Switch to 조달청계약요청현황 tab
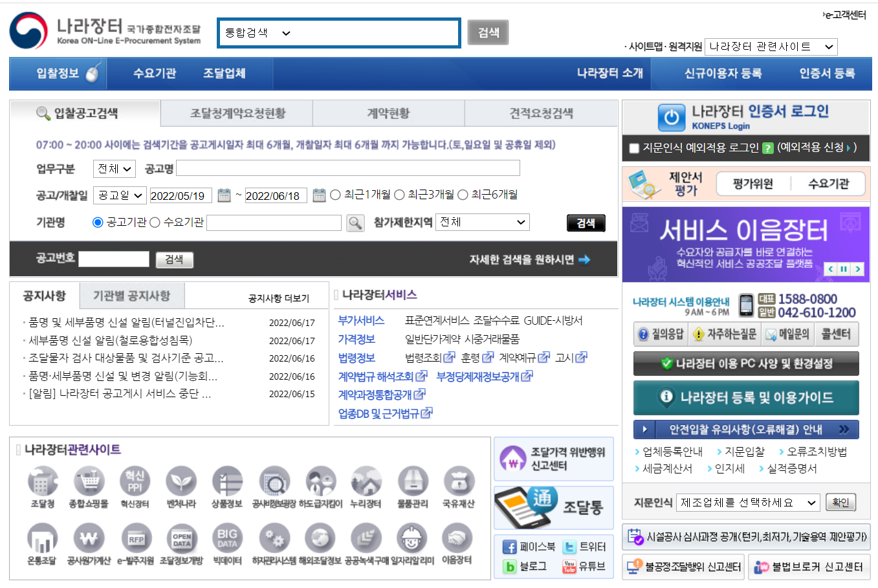 [x=237, y=113]
